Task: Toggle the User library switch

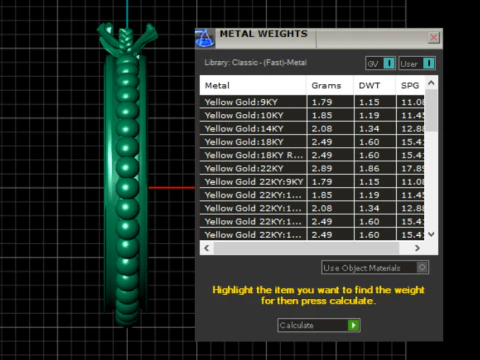Action: pos(417,63)
